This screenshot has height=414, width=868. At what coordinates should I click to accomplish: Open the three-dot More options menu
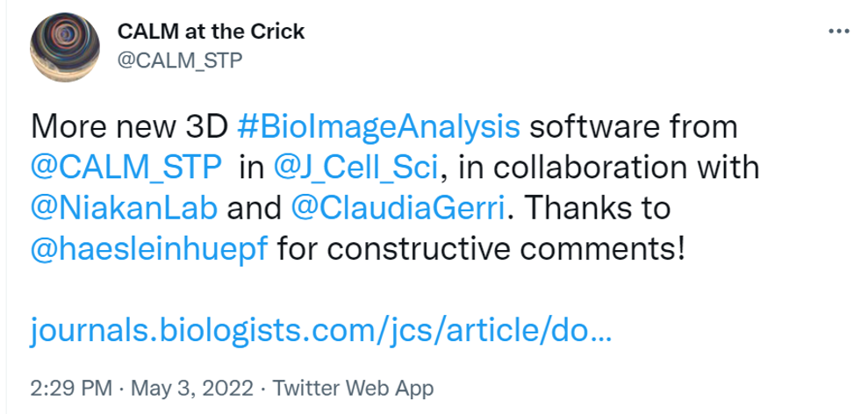click(x=839, y=31)
